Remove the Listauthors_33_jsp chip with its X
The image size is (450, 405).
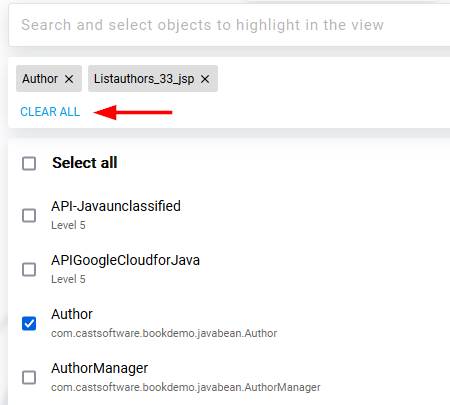point(205,79)
